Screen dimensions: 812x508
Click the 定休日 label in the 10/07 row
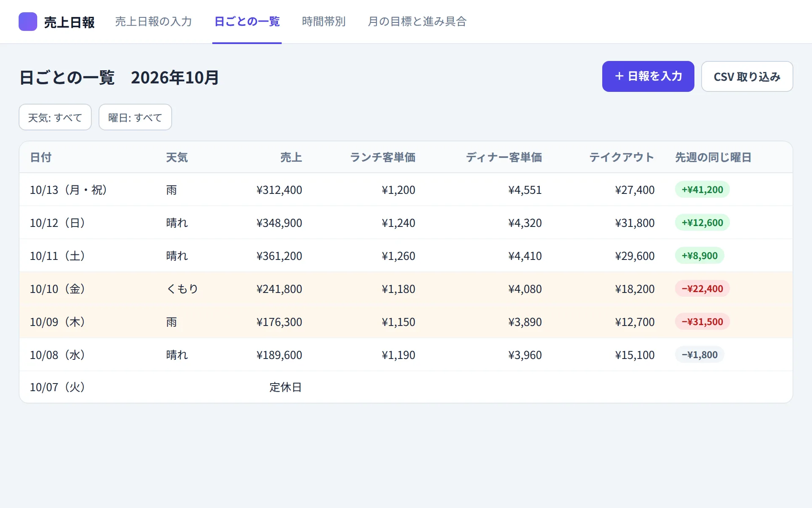coord(285,387)
